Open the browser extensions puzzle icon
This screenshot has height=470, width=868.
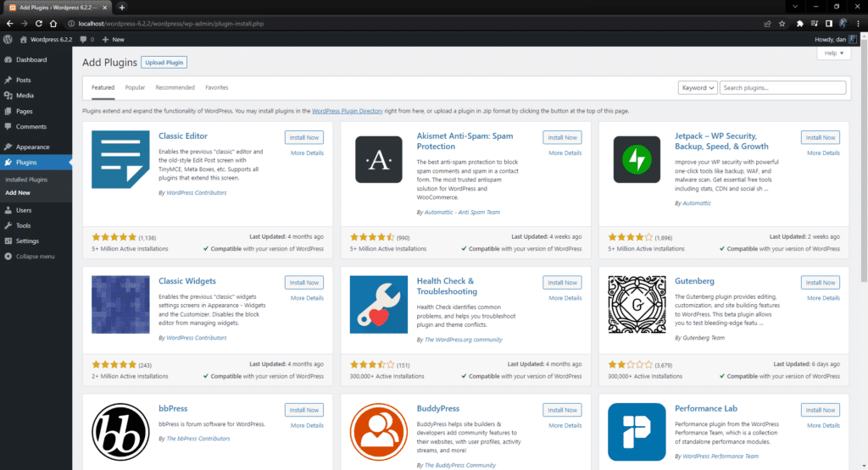click(x=800, y=24)
